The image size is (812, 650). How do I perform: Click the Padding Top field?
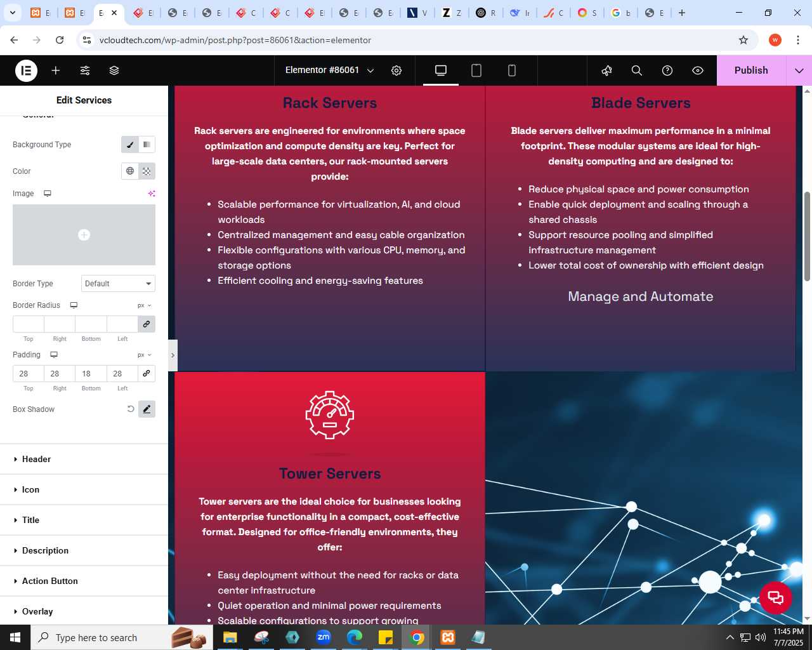(29, 373)
